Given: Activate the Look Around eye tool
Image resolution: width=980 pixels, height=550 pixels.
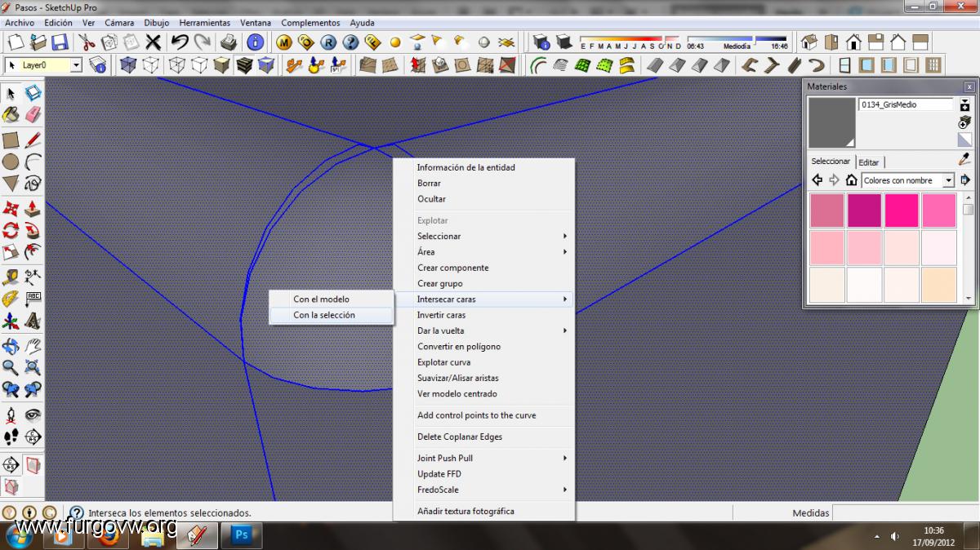Looking at the screenshot, I should [x=33, y=415].
